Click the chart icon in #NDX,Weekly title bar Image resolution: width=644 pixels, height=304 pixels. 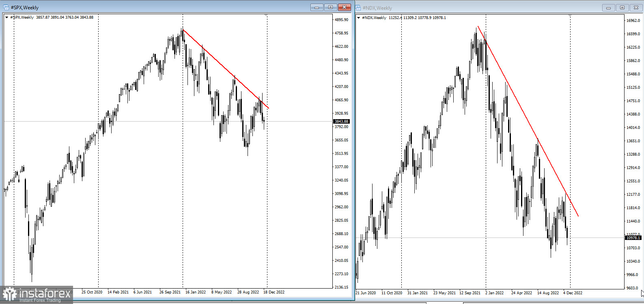click(358, 8)
